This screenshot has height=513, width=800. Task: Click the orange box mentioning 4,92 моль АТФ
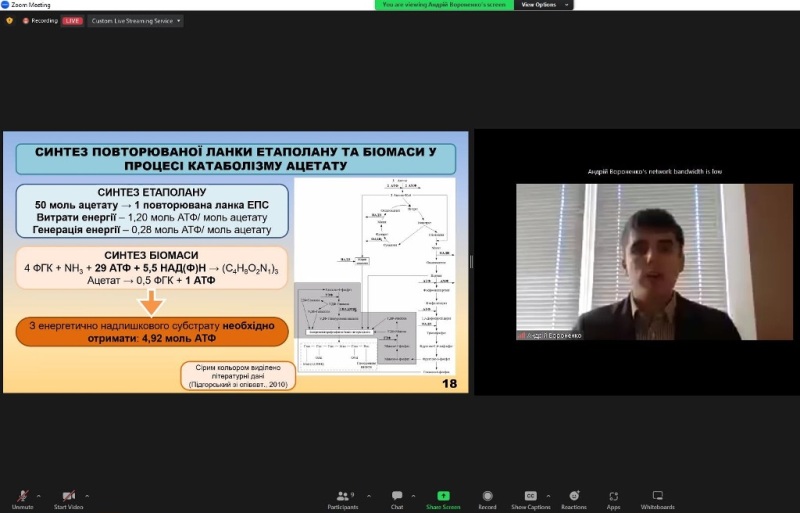click(x=152, y=332)
